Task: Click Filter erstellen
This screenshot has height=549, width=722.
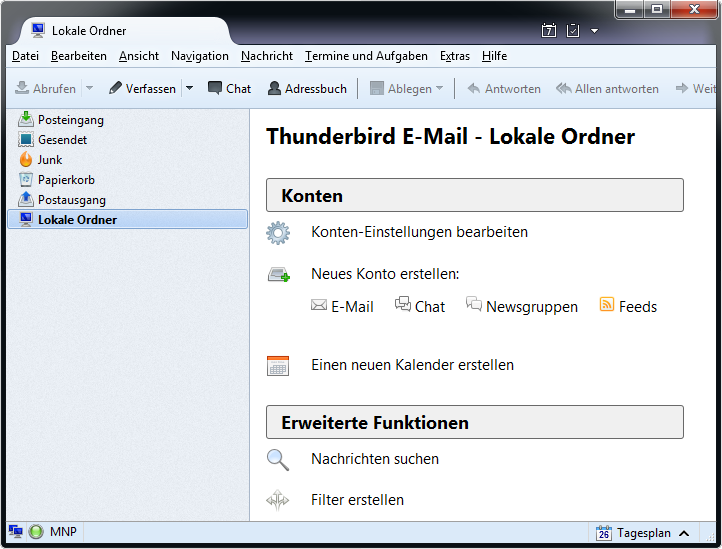Action: coord(357,500)
